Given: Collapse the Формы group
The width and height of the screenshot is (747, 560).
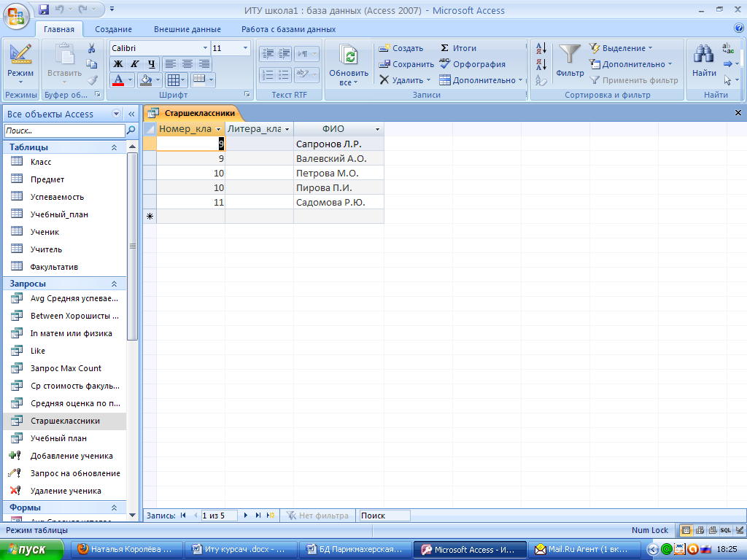Looking at the screenshot, I should point(114,507).
